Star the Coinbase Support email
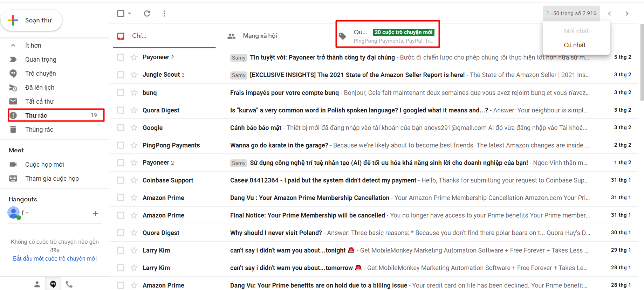This screenshot has width=644, height=290. pos(134,180)
